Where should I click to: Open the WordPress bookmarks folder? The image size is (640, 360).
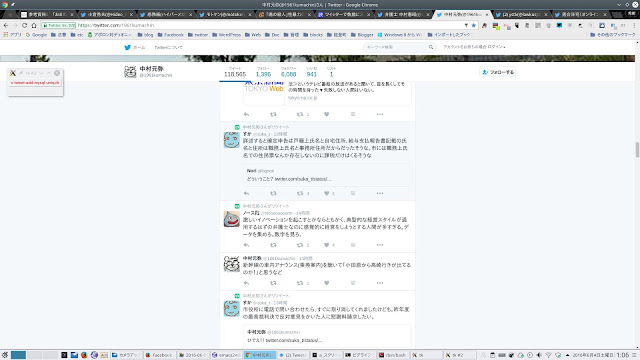226,35
